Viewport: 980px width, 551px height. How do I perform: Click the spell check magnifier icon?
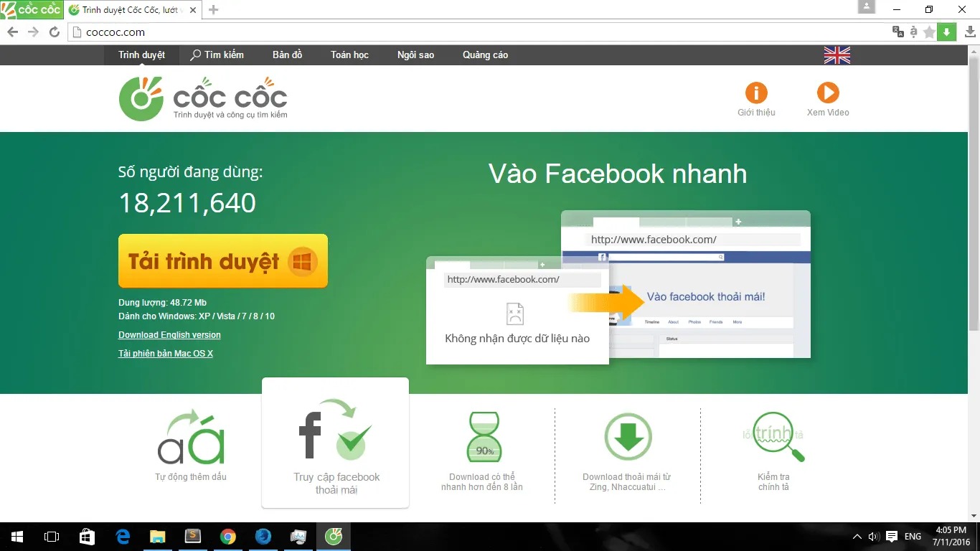tap(775, 436)
